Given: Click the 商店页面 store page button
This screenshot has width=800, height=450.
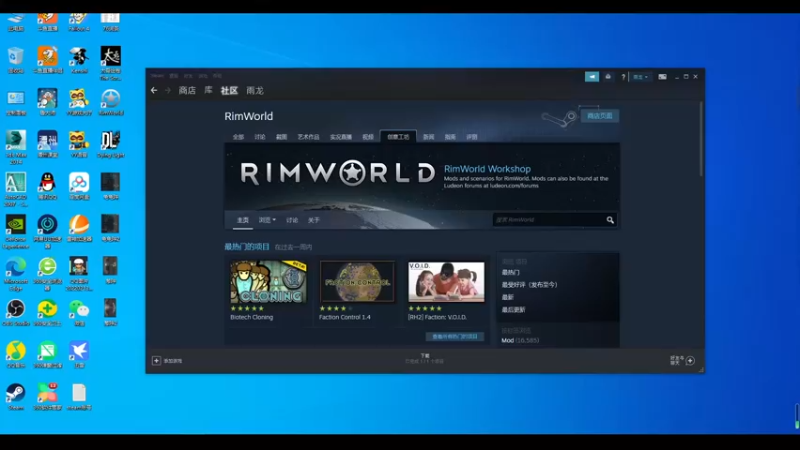Looking at the screenshot, I should coord(599,116).
